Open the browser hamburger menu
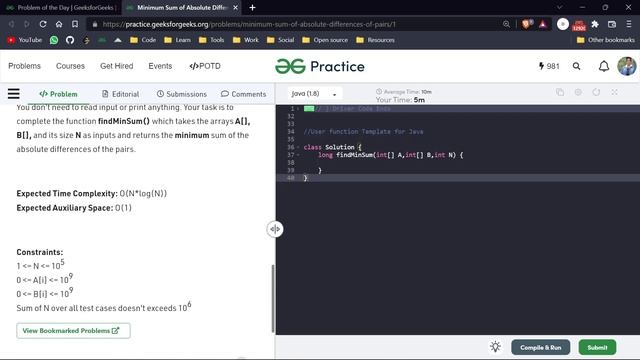This screenshot has height=360, width=640. click(x=629, y=24)
